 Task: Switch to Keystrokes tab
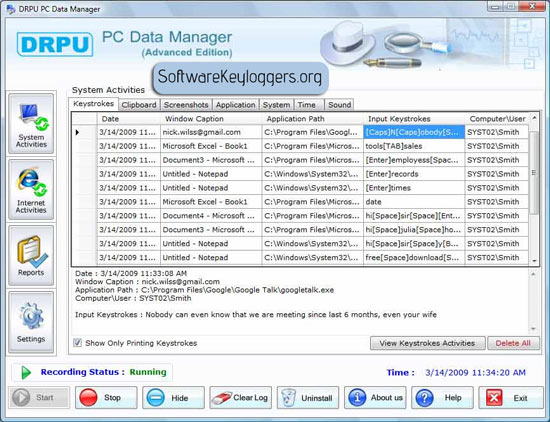94,104
